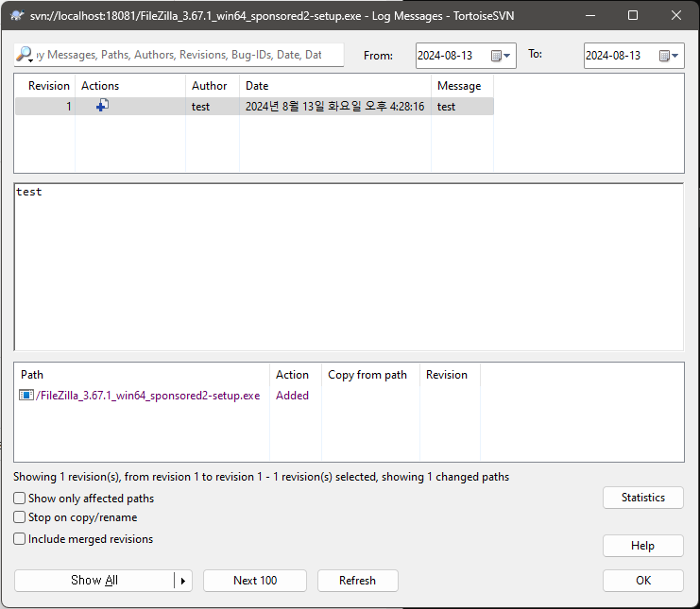Select the date cell 2024년 8월 13일
Image resolution: width=700 pixels, height=609 pixels.
334,107
